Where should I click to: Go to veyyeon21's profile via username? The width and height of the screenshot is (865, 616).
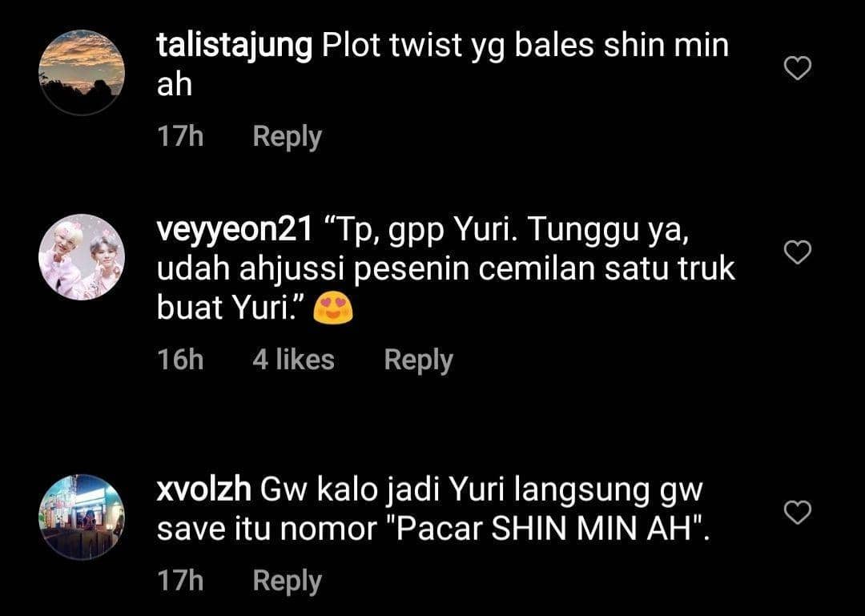coord(235,230)
